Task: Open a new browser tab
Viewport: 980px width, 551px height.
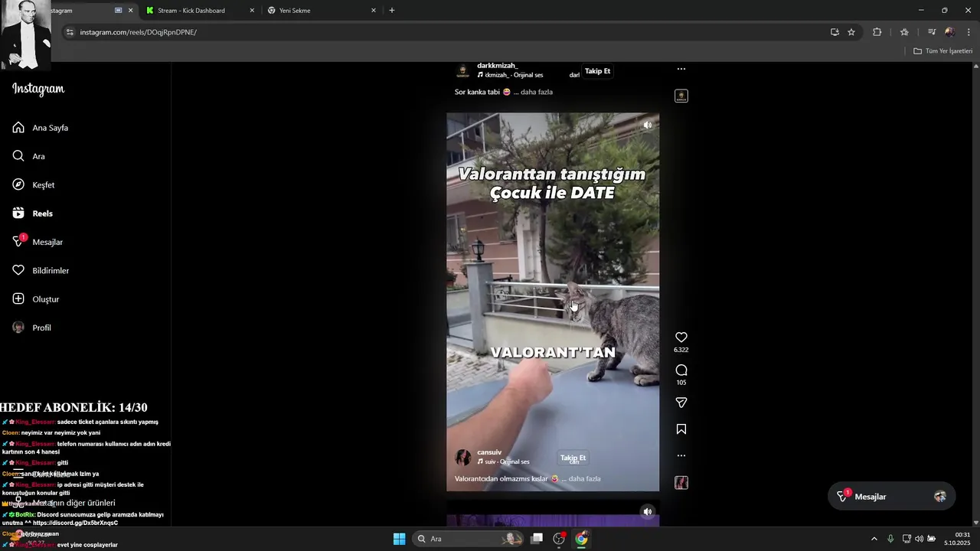Action: [x=392, y=11]
